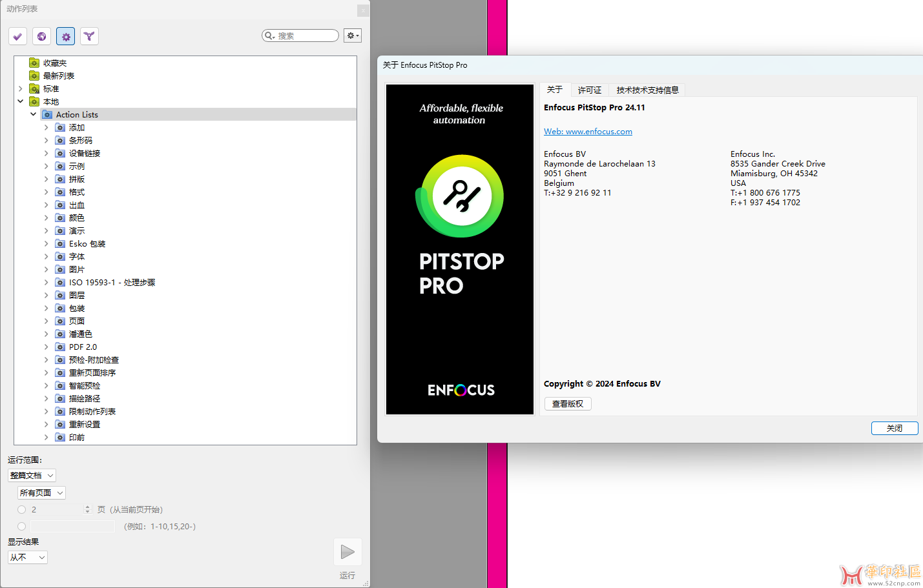Click the PDF 2.0 category icon
This screenshot has width=923, height=588.
(x=60, y=347)
